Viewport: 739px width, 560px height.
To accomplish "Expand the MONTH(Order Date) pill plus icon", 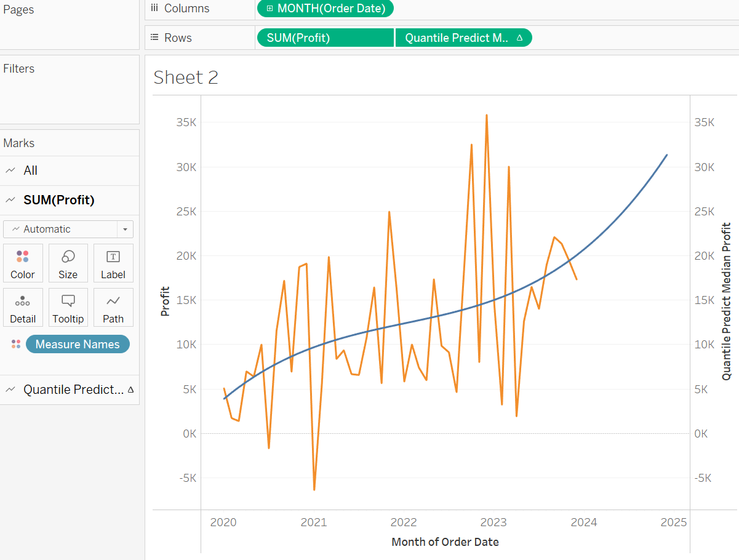I will click(270, 9).
